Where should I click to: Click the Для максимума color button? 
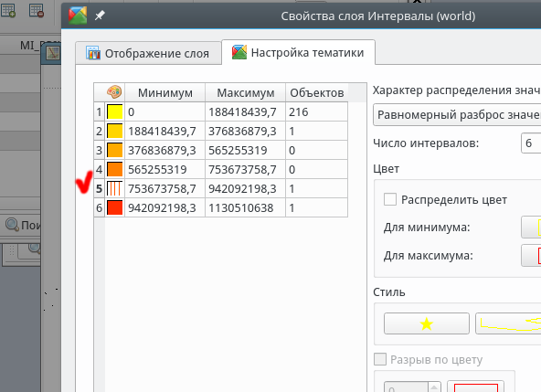point(531,255)
